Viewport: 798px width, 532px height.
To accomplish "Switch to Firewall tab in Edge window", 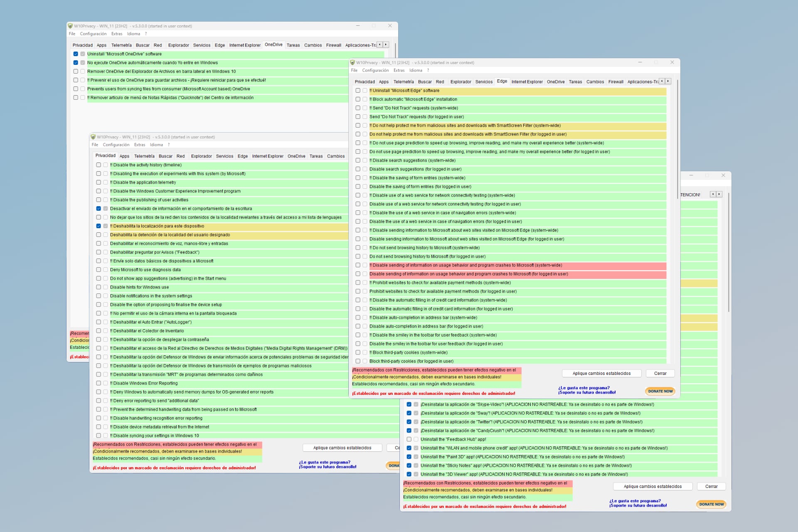I will 616,82.
